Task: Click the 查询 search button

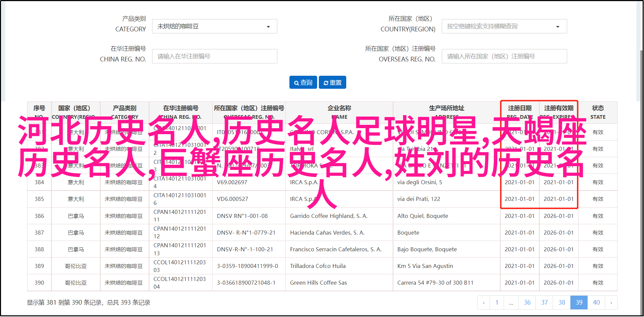Action: tap(303, 82)
